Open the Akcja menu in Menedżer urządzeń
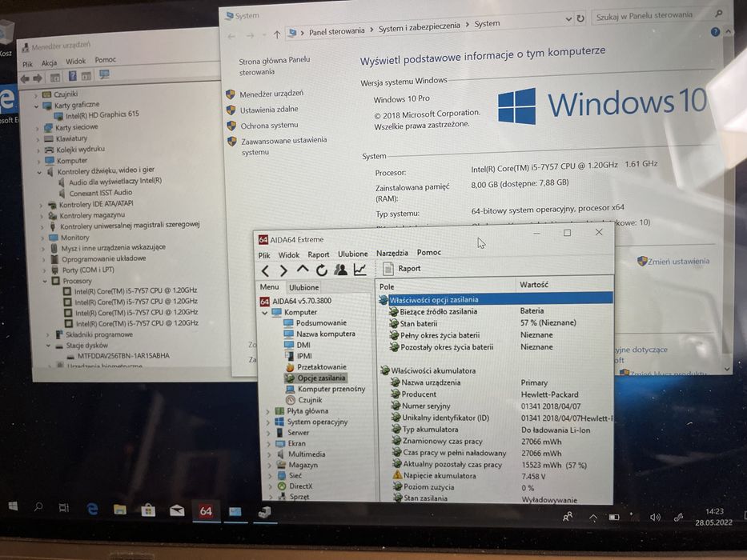 (x=49, y=63)
